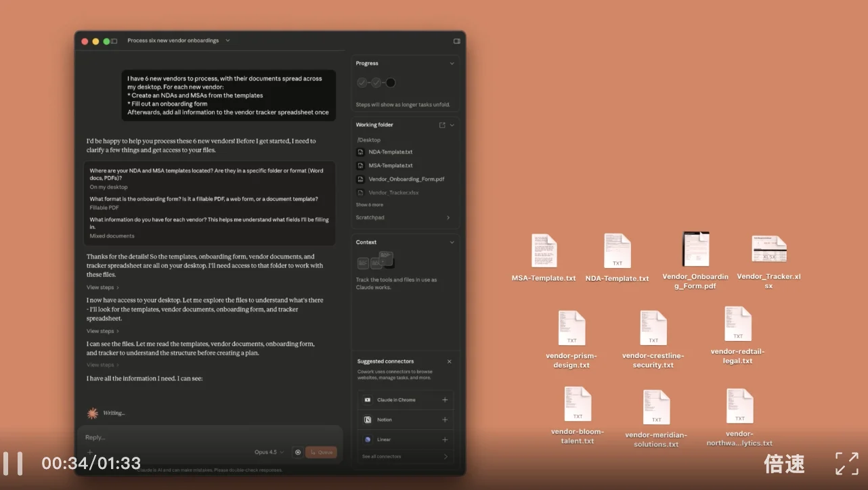Open Working folder in external window
Screen dimensions: 868x490
pyautogui.click(x=442, y=125)
